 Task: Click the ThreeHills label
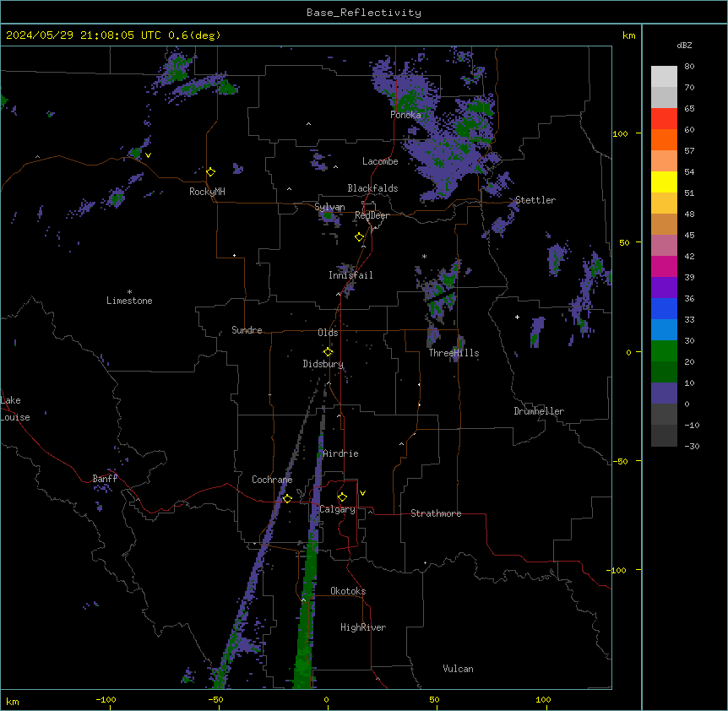pos(454,353)
